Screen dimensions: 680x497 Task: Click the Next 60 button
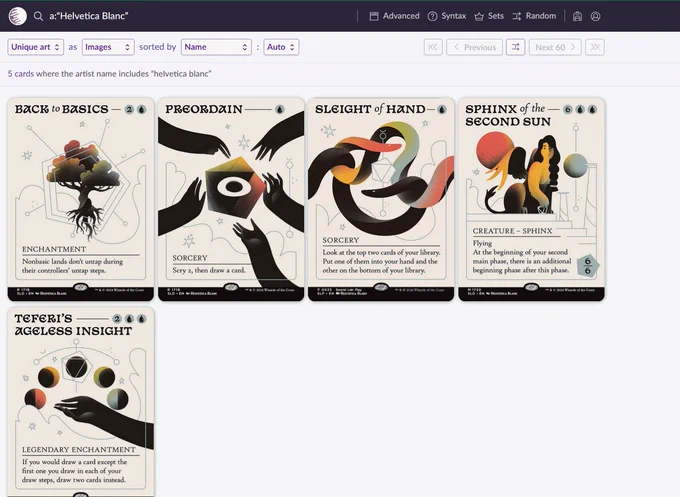coord(555,47)
